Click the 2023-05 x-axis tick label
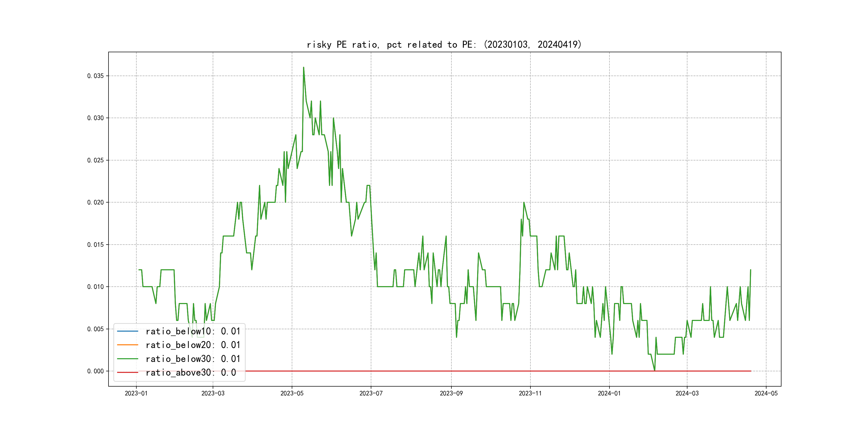This screenshot has width=868, height=434. [x=292, y=393]
